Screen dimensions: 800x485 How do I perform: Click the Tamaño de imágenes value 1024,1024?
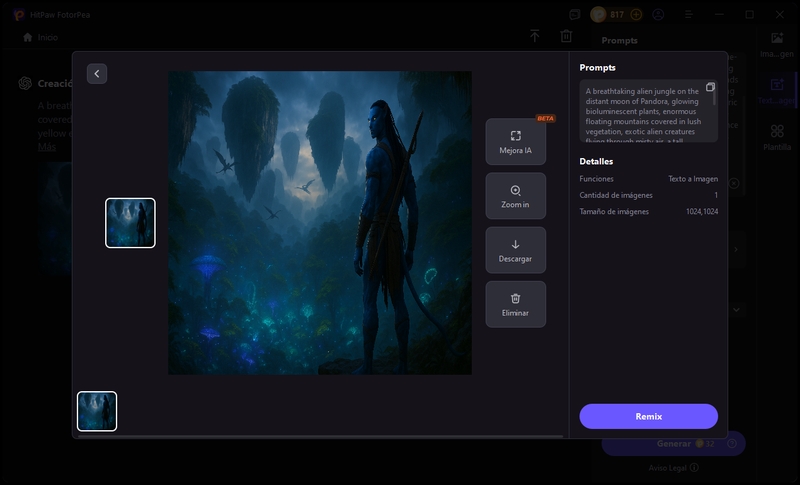[x=702, y=212]
